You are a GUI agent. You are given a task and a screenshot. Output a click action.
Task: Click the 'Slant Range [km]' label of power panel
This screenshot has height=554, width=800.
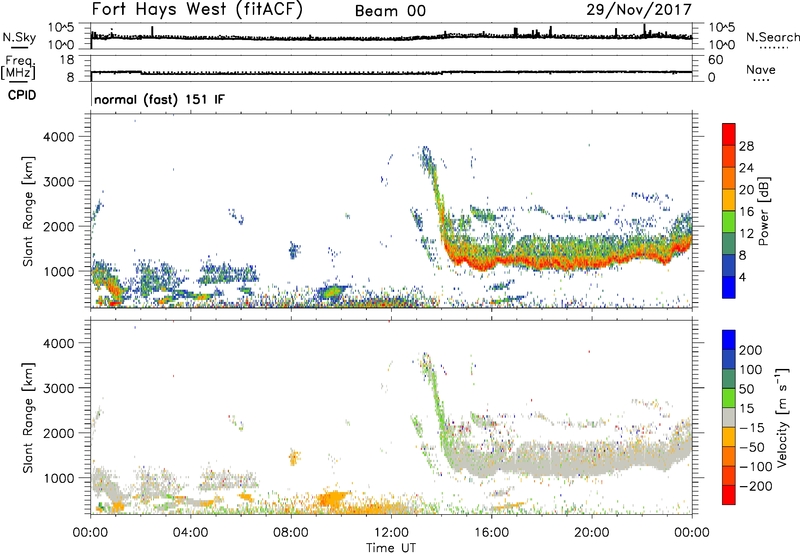coord(28,211)
